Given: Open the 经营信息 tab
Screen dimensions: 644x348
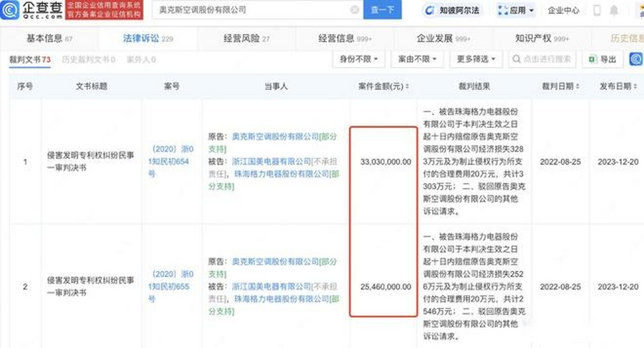Looking at the screenshot, I should coord(345,39).
